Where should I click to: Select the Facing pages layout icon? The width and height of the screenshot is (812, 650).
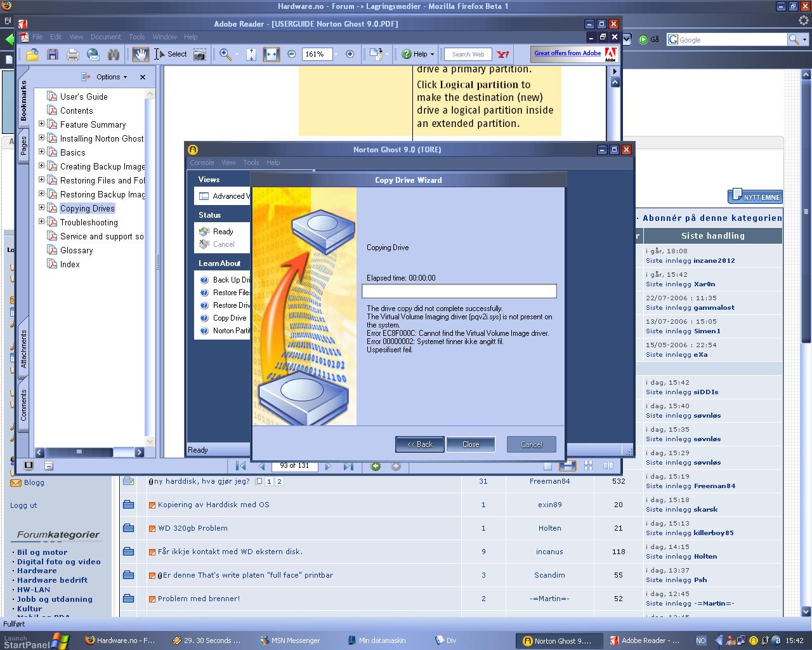coord(608,466)
